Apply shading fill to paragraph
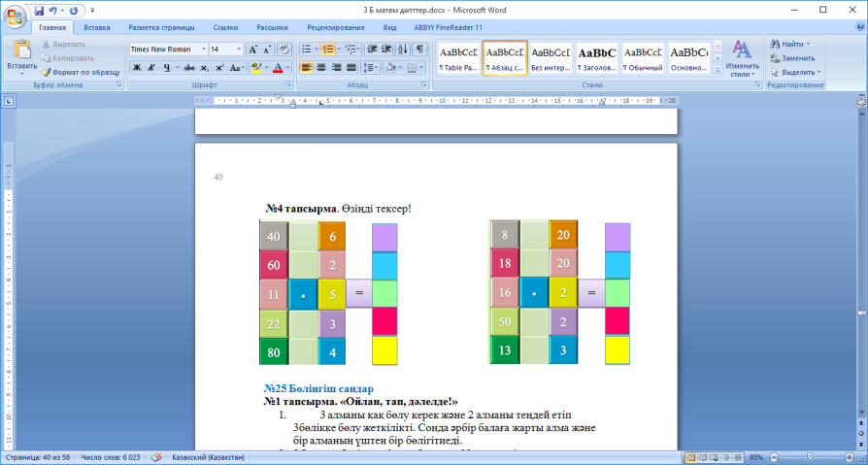This screenshot has width=868, height=465. point(389,68)
